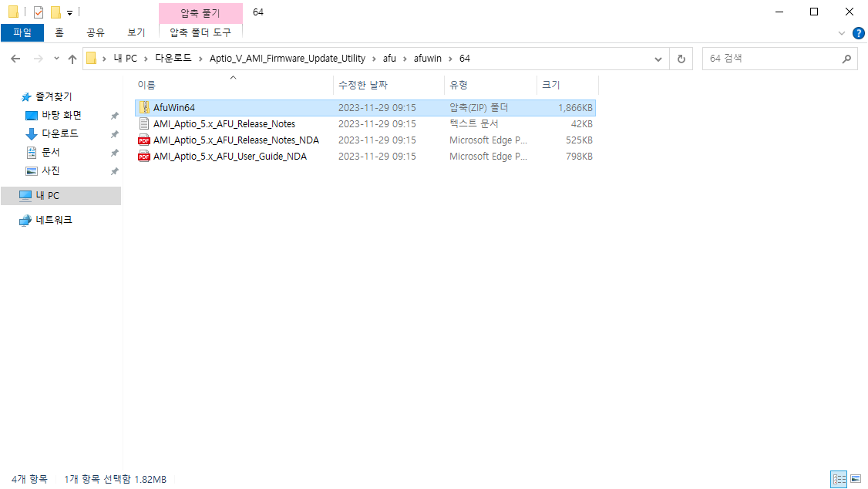Open Help using the question mark icon
868x489 pixels.
(x=858, y=32)
